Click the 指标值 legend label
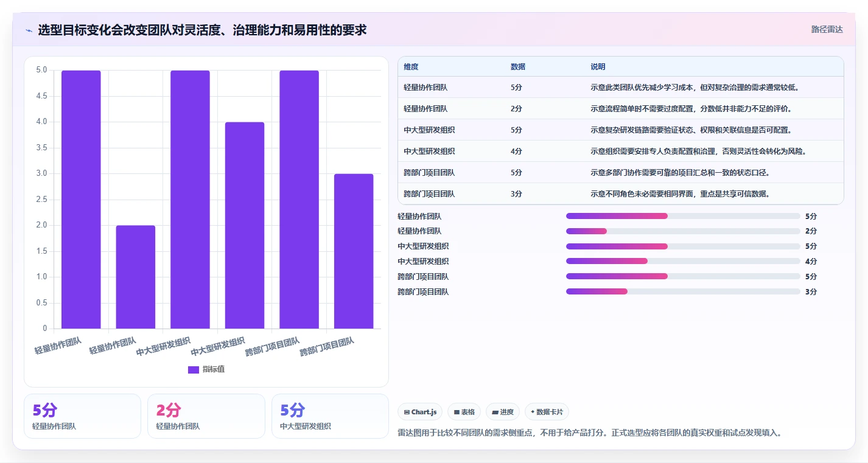Image resolution: width=868 pixels, height=463 pixels. 214,369
